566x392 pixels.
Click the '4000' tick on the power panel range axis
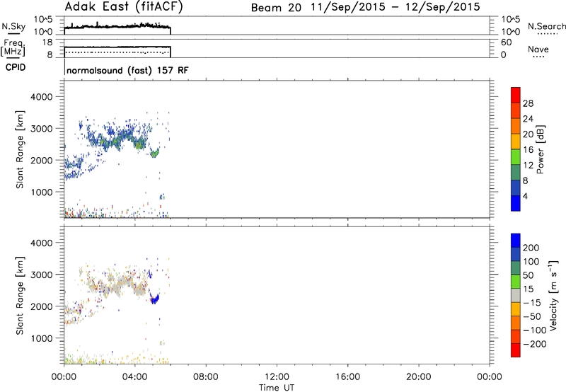tap(41, 97)
